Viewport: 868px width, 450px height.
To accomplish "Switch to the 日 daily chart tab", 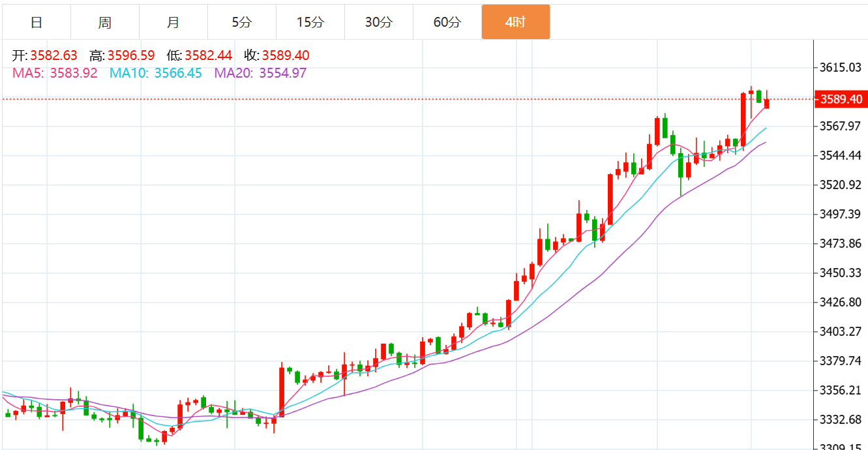I will pyautogui.click(x=37, y=22).
